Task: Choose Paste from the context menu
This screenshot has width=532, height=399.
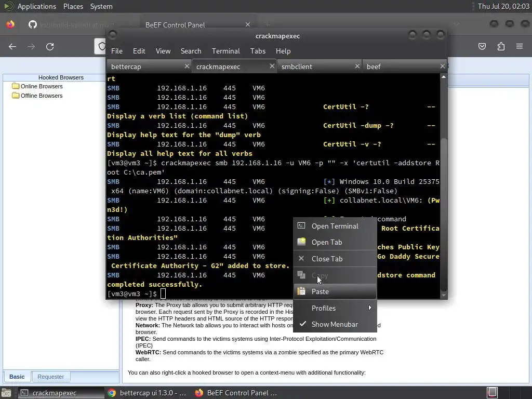Action: pyautogui.click(x=335, y=291)
